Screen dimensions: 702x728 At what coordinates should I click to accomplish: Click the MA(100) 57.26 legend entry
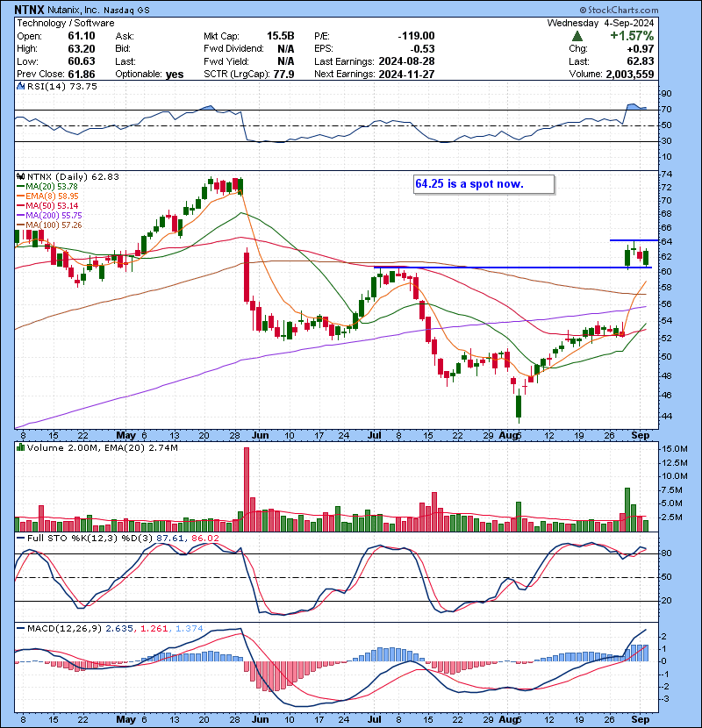coord(49,225)
